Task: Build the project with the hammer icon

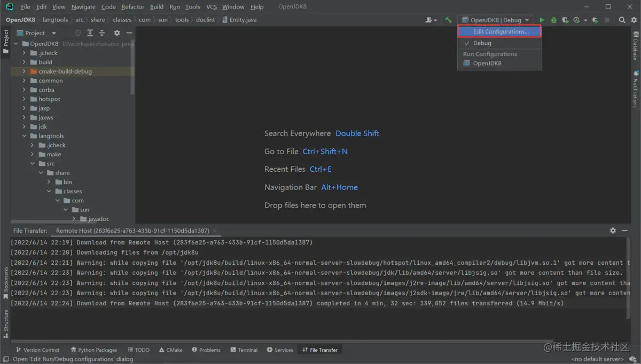Action: coord(449,20)
